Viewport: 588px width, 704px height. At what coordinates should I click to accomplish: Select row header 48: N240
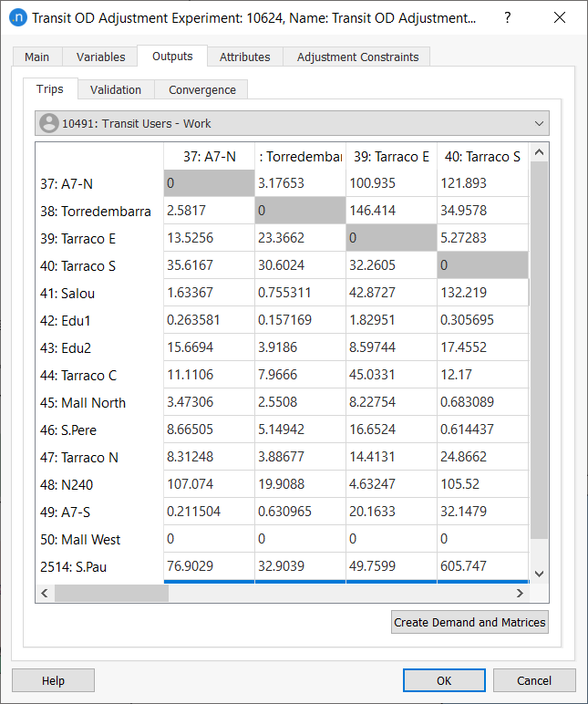(99, 485)
